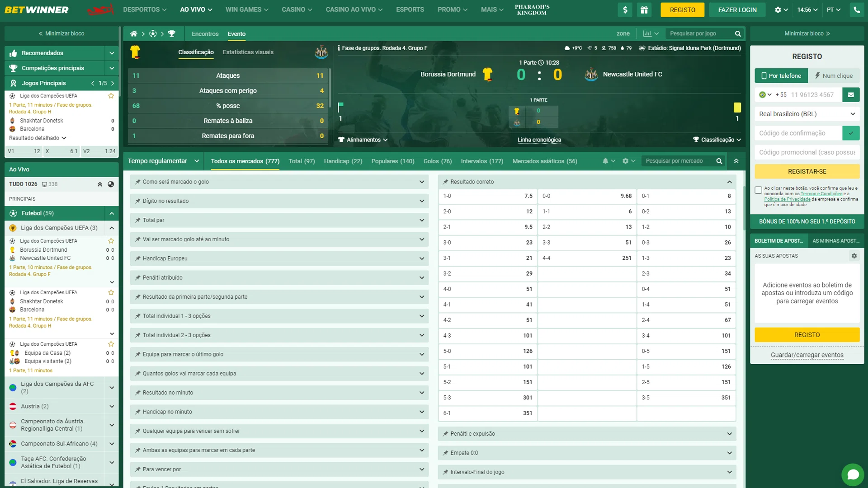Open market settings via the gear icon

[x=625, y=160]
